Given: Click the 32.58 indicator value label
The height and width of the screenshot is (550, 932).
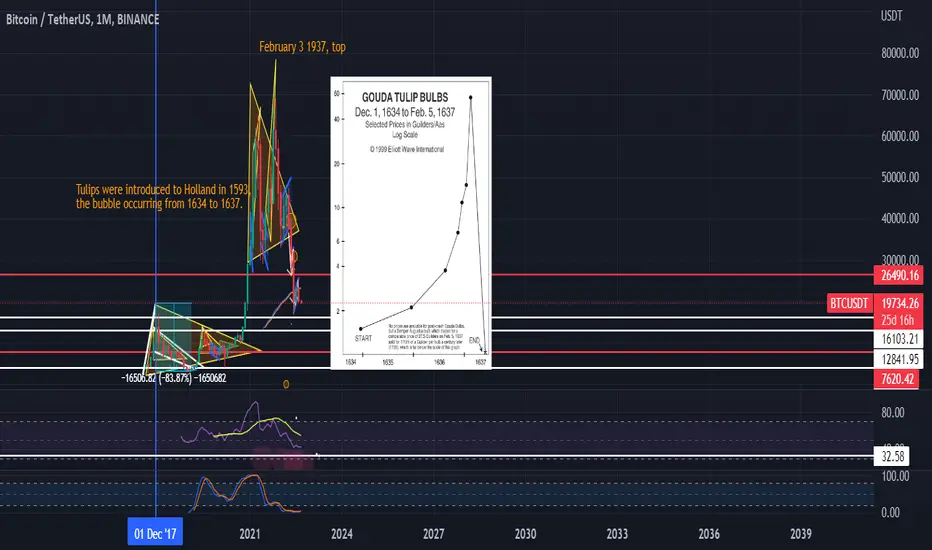Looking at the screenshot, I should point(893,457).
